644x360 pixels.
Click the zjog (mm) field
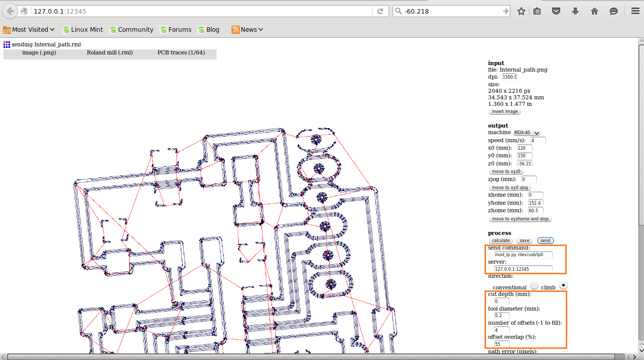click(529, 179)
